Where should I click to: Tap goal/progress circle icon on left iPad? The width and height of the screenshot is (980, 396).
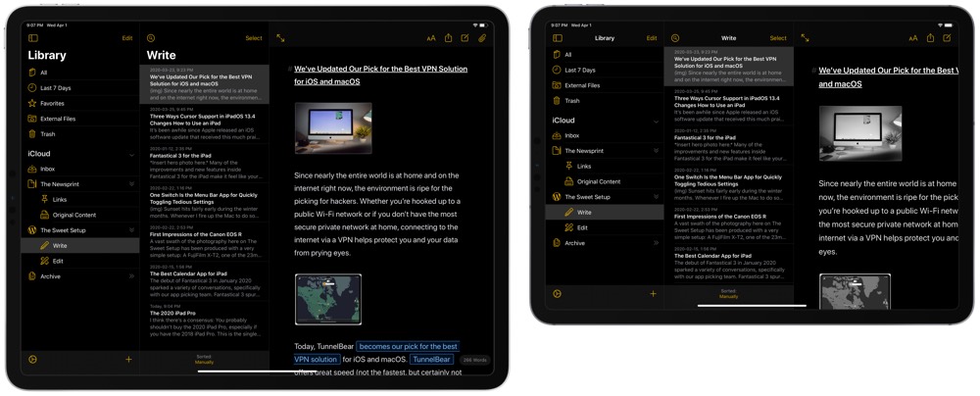pos(33,360)
